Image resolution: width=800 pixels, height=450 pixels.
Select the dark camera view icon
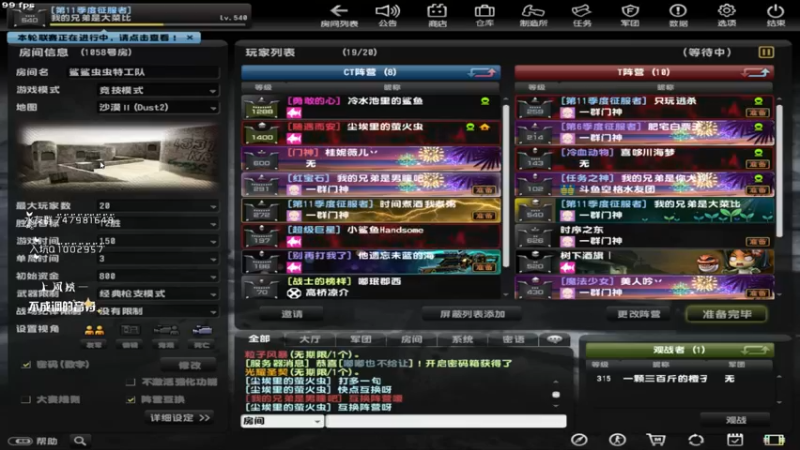click(x=166, y=331)
